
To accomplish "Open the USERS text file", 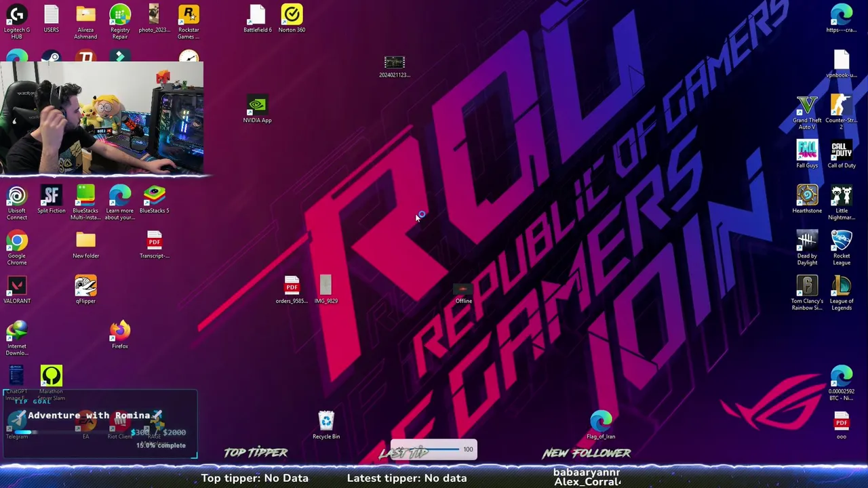I will (52, 19).
